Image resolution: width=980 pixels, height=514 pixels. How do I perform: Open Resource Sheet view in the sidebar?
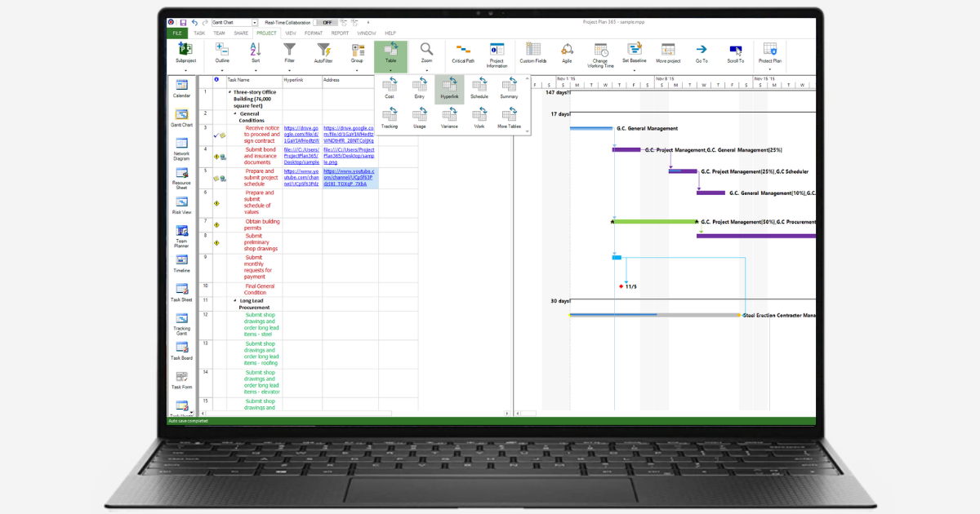pos(181,178)
